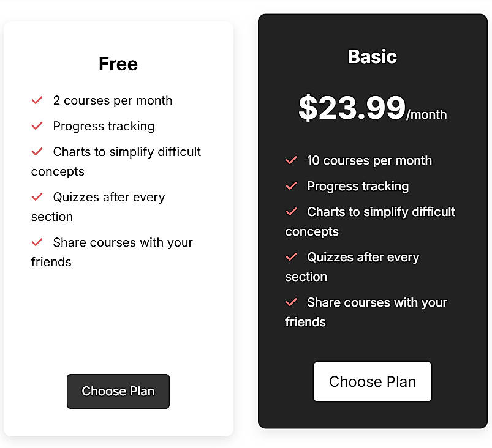Click the checkmark beside "Charts to simplify difficult concepts"

pyautogui.click(x=37, y=152)
